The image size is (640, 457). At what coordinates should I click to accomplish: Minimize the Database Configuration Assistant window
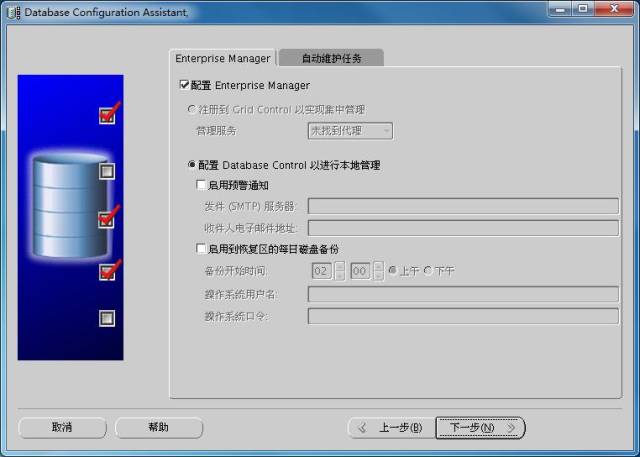click(x=560, y=9)
